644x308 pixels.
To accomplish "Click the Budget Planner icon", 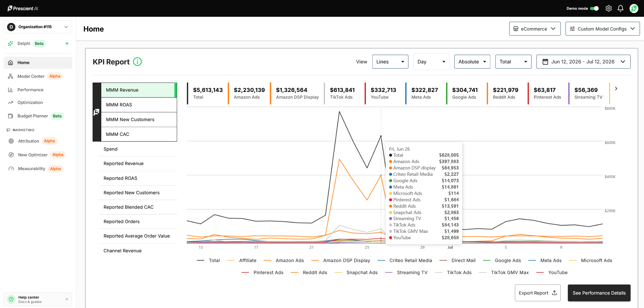I will (11, 116).
